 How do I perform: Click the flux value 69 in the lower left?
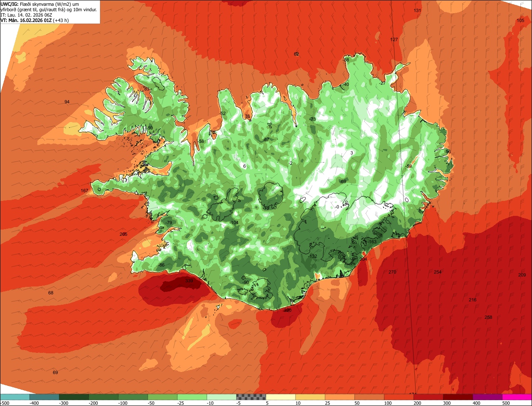click(55, 373)
